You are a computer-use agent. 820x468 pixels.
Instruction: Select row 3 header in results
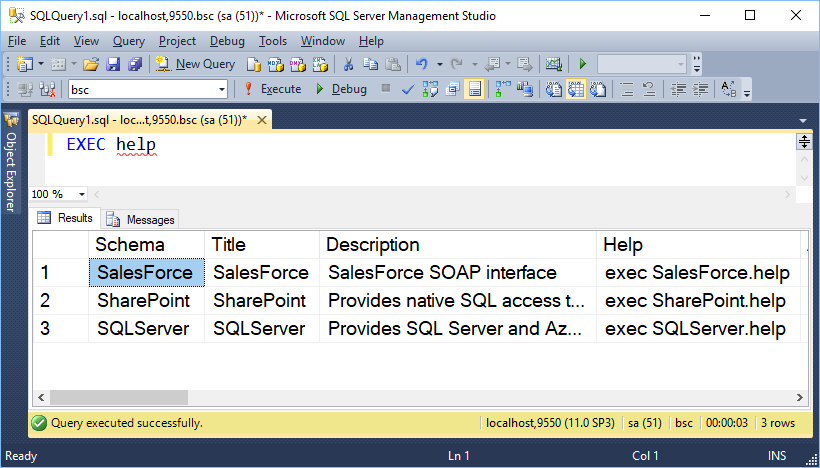point(61,329)
